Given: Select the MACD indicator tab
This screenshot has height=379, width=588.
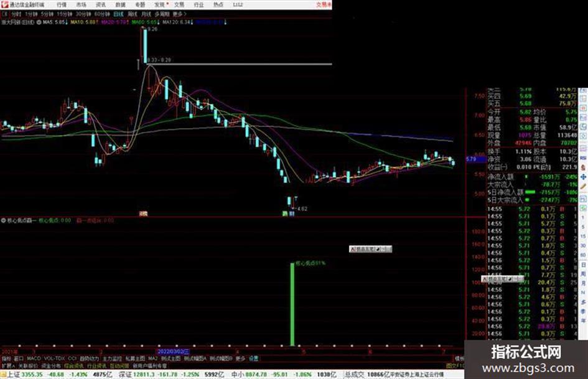Looking at the screenshot, I should click(x=34, y=358).
